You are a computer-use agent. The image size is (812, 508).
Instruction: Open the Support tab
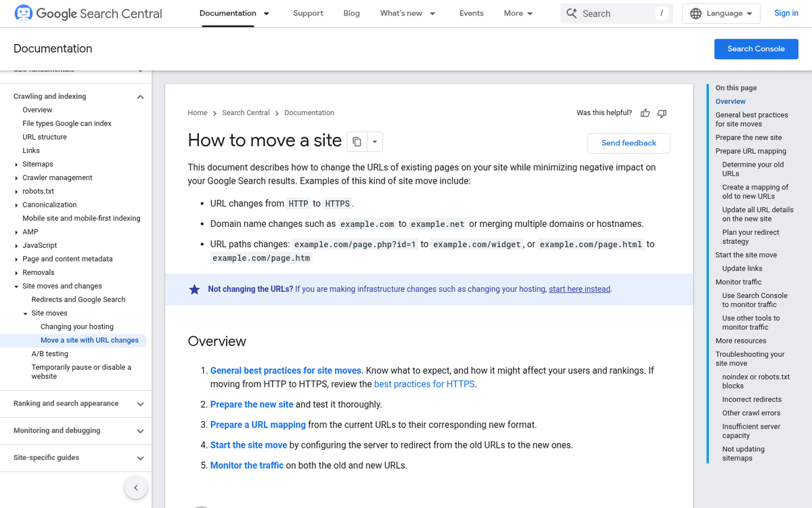point(308,14)
